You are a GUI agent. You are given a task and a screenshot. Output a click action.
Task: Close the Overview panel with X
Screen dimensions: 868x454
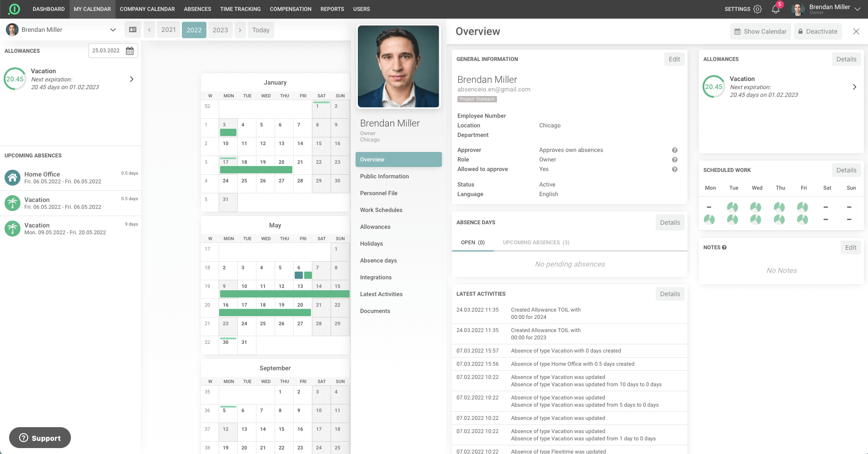click(x=856, y=31)
